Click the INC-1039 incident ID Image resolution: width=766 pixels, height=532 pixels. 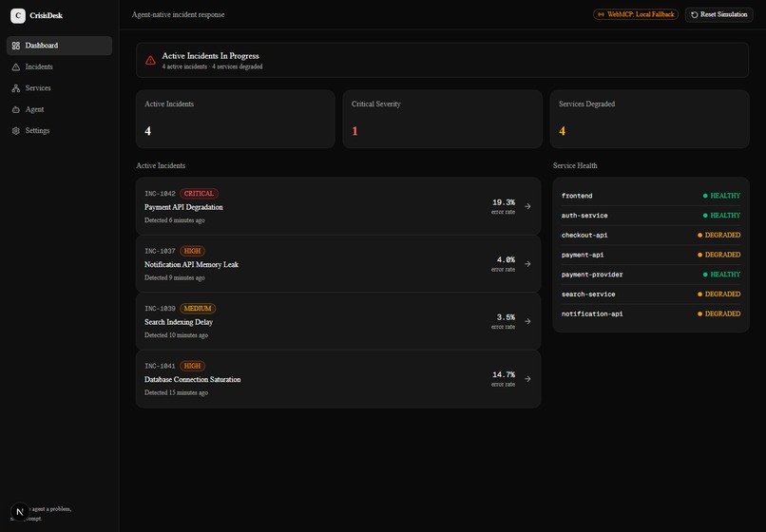pos(160,308)
